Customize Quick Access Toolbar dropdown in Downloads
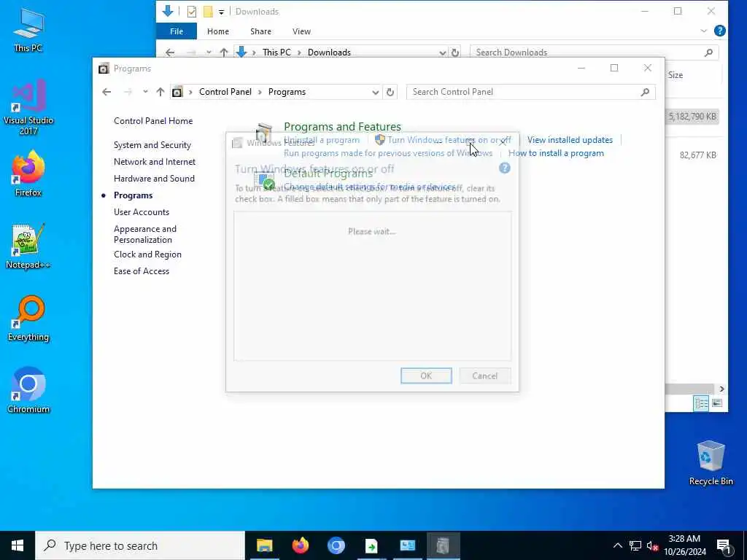The height and width of the screenshot is (560, 747). click(x=222, y=12)
